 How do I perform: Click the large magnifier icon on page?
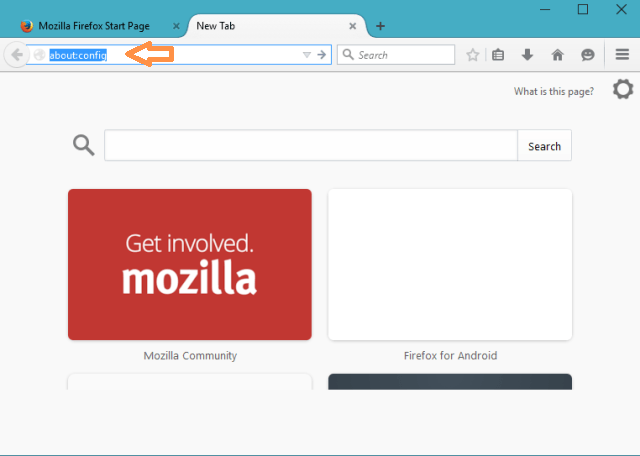point(84,145)
